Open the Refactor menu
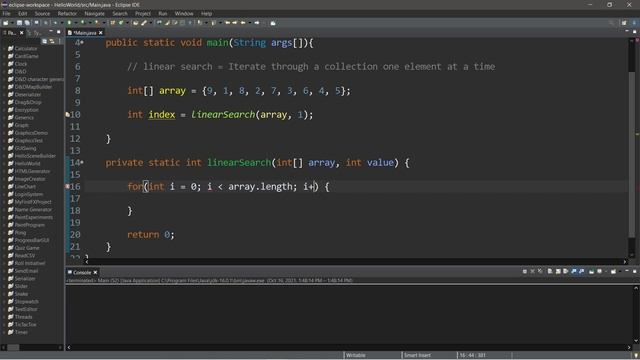Screen dimensions: 640x360 67,13
